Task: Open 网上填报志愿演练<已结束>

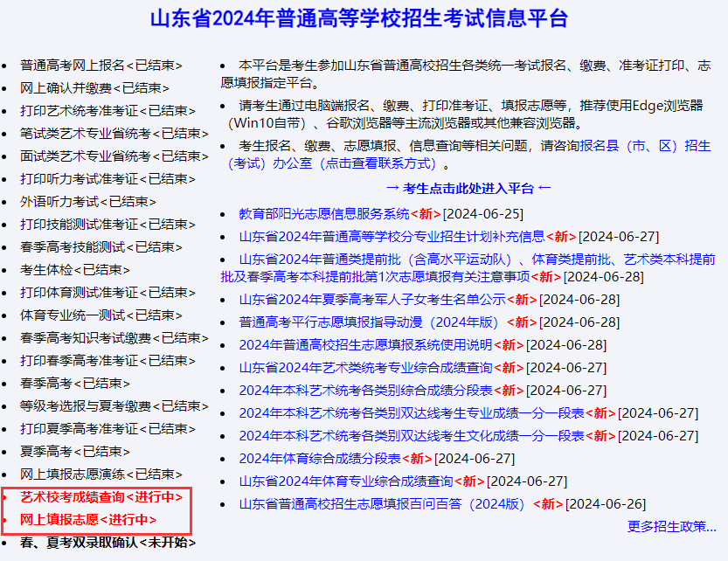Action: [x=101, y=475]
